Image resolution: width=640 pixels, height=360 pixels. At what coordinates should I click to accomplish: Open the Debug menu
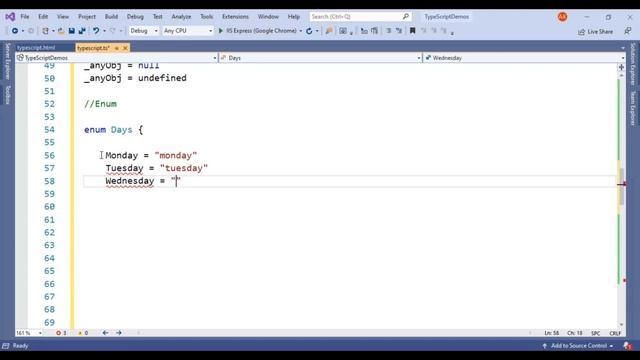point(135,17)
